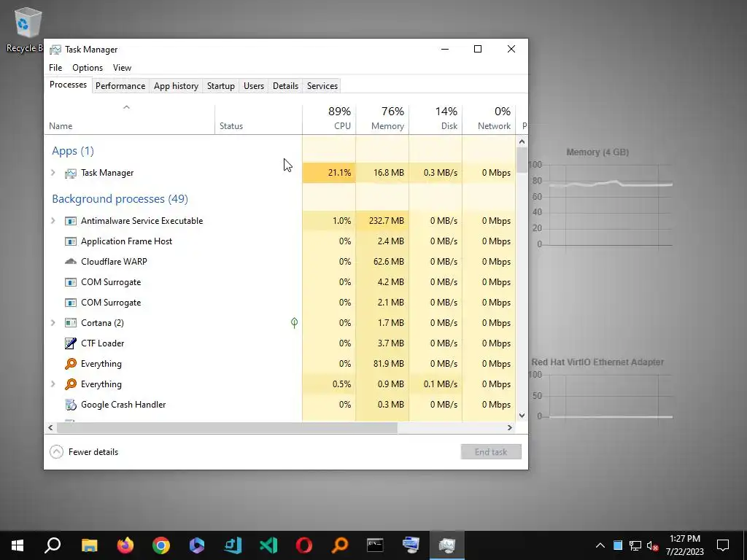The width and height of the screenshot is (747, 560).
Task: Open Everything search from the taskbar
Action: [340, 545]
